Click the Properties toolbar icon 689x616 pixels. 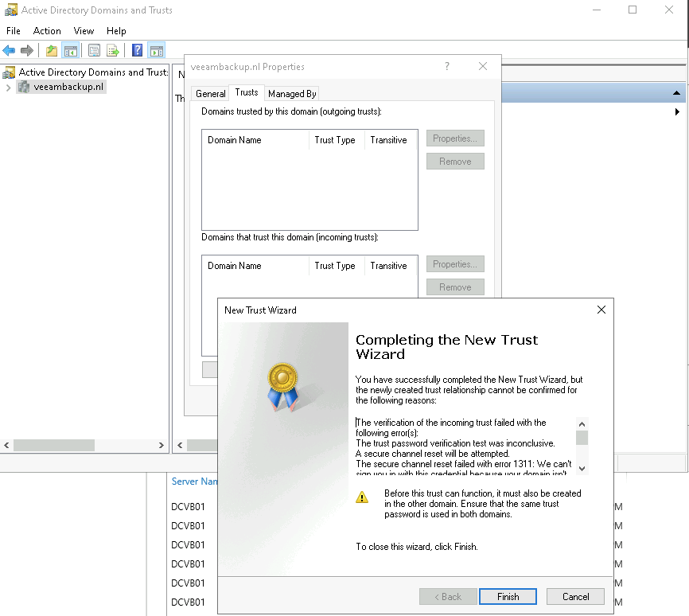tap(95, 51)
